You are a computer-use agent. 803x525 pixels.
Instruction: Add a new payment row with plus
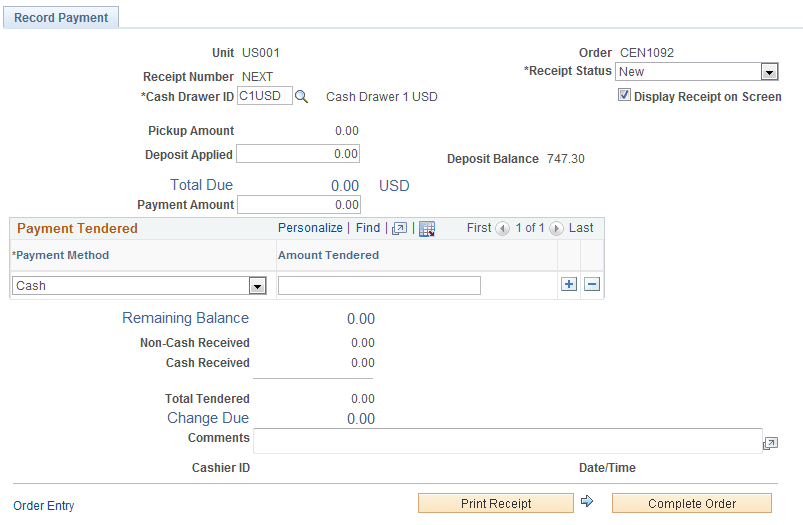[569, 284]
